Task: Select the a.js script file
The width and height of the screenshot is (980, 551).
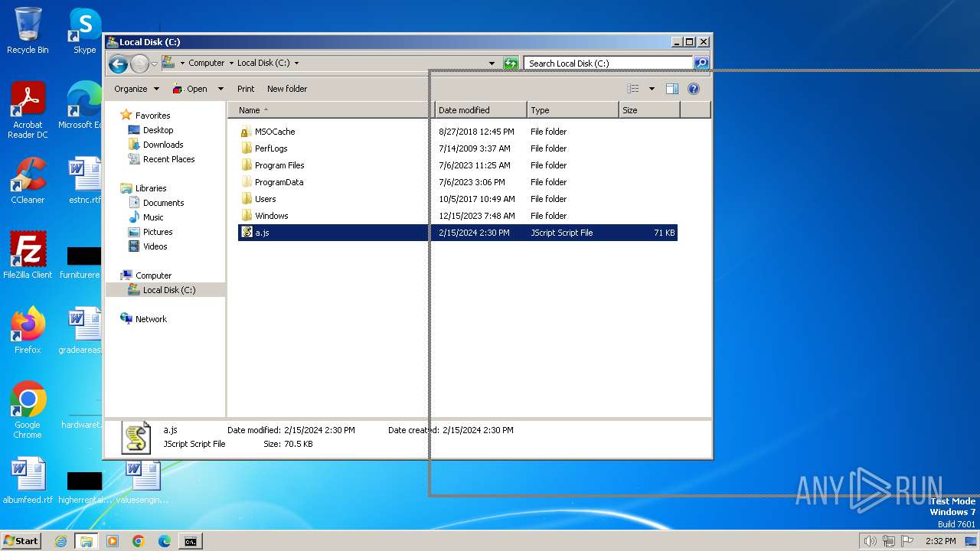Action: coord(458,233)
